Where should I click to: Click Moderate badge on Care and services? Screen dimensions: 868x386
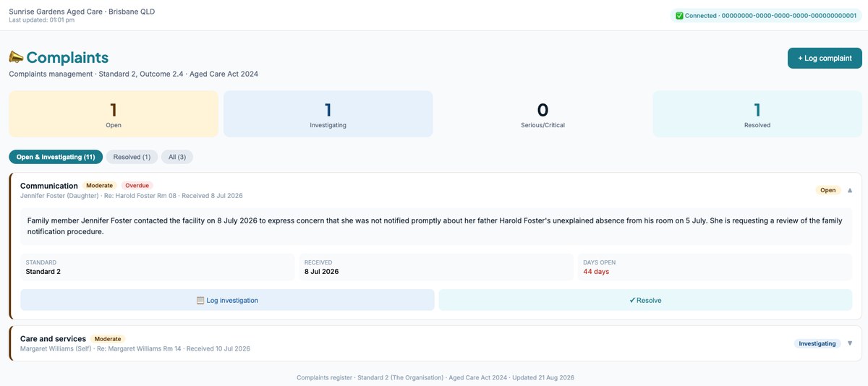(108, 339)
